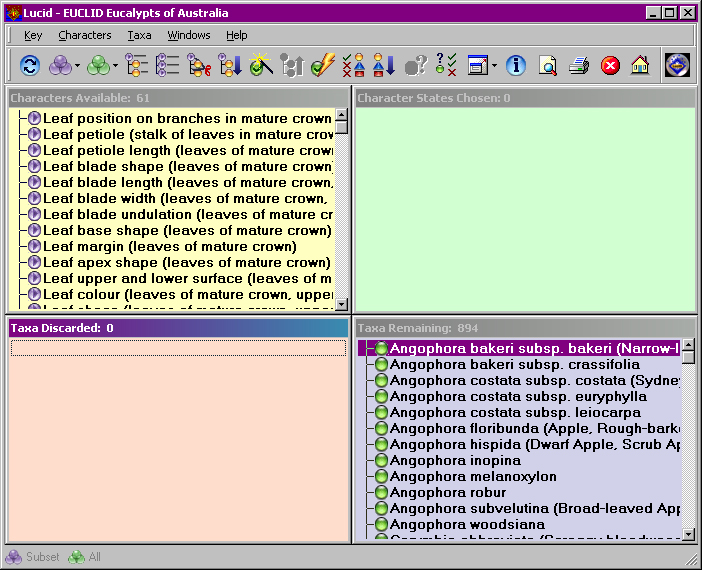Click the green bullet beside Angophora robur

tap(381, 492)
